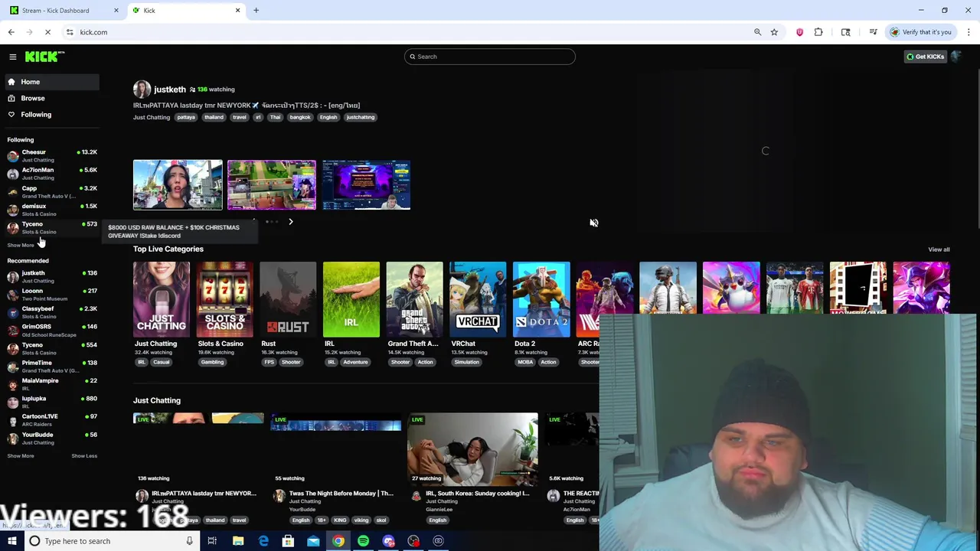Viewport: 980px width, 551px height.
Task: Open the browser zoom indicator icon
Action: pos(757,32)
